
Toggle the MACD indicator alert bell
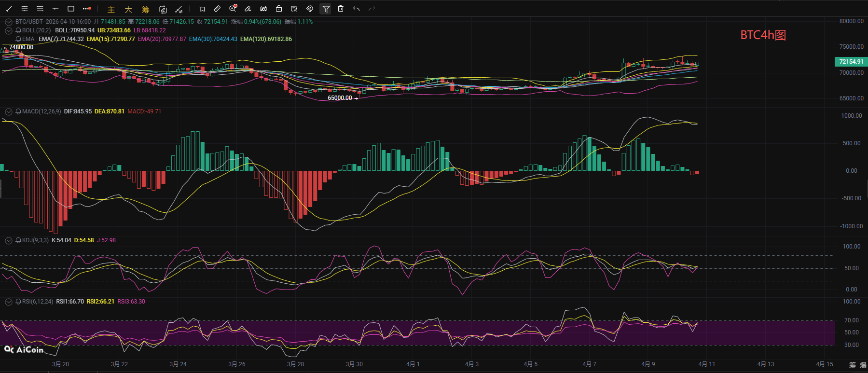(18, 111)
